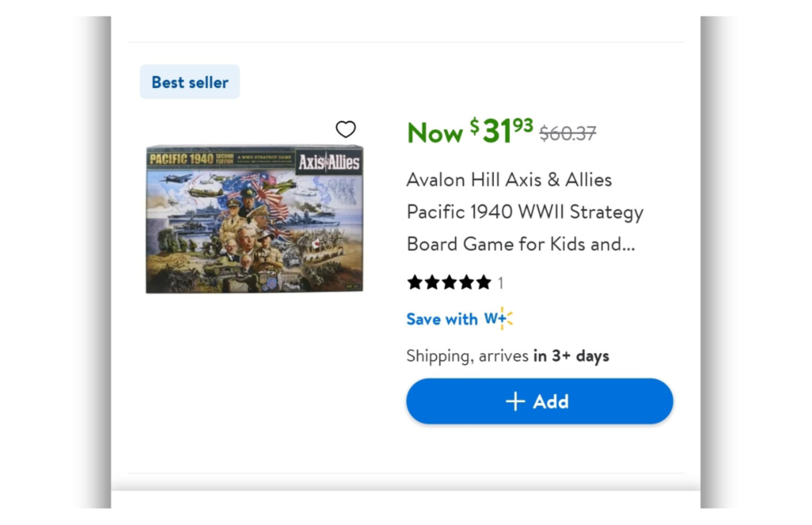This screenshot has width=812, height=525.
Task: Click the review count next to the stars
Action: point(500,283)
